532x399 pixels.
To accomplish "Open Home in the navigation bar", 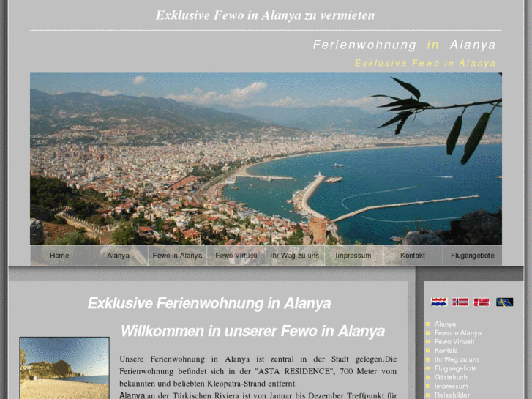I will [59, 256].
